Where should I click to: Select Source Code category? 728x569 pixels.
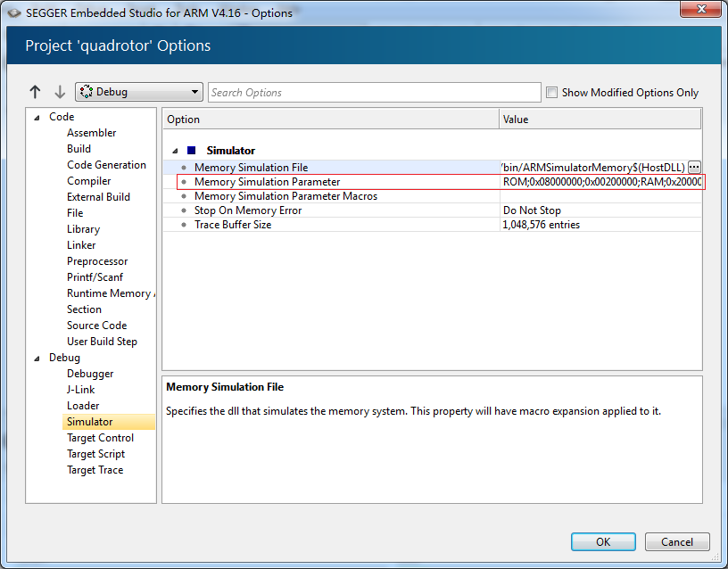pyautogui.click(x=96, y=326)
